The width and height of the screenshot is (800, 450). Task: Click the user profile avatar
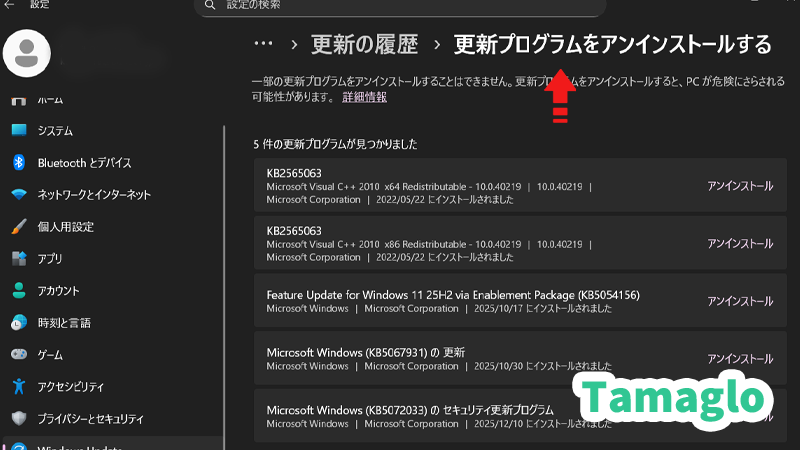click(x=29, y=52)
